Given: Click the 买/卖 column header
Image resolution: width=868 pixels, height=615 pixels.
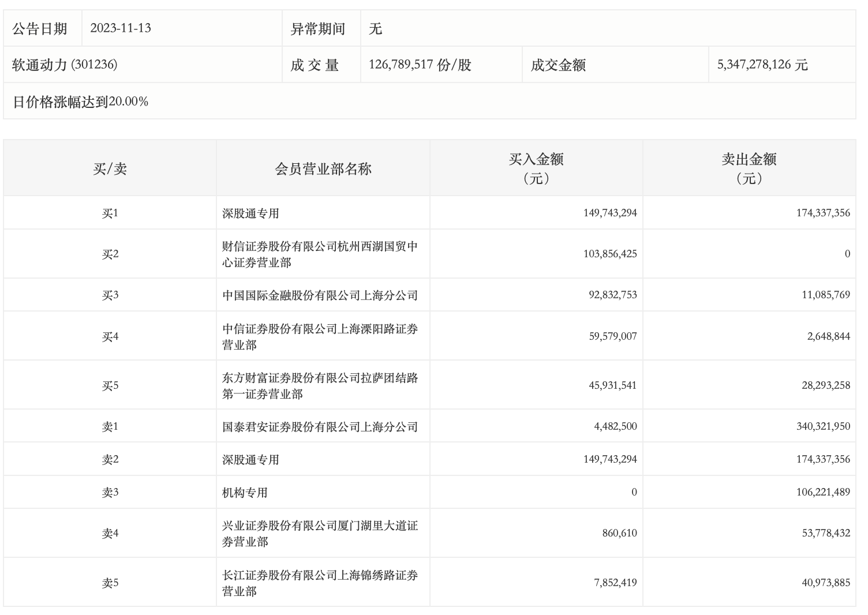Looking at the screenshot, I should coord(110,169).
